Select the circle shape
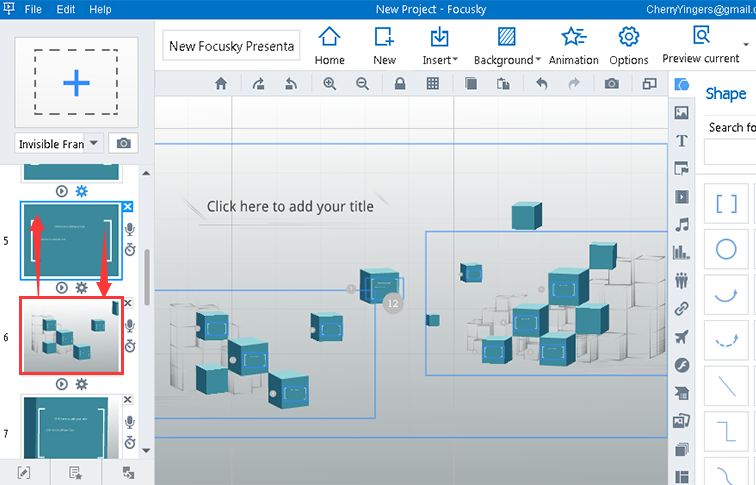The image size is (756, 485). tap(726, 249)
